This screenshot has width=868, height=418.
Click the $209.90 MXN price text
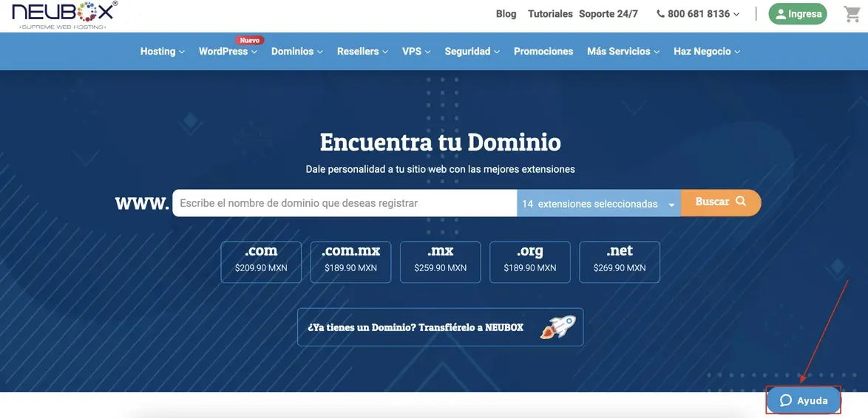tap(261, 268)
